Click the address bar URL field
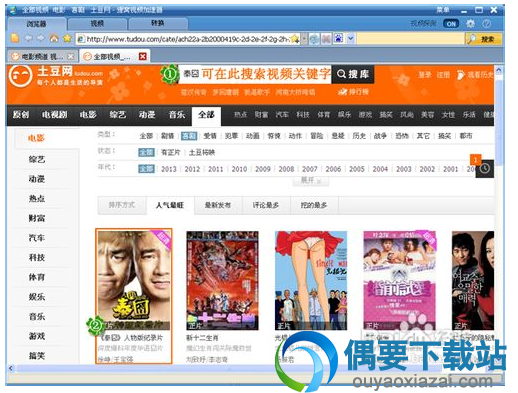518x393 pixels. pos(188,39)
